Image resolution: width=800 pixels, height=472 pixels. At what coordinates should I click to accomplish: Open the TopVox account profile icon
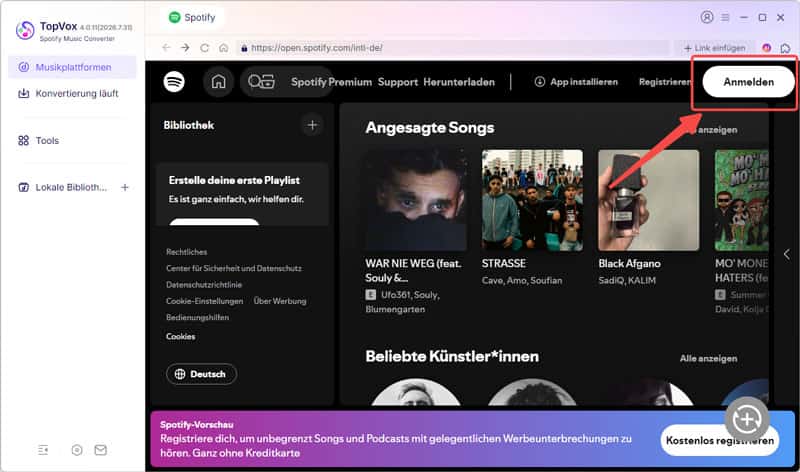[707, 17]
